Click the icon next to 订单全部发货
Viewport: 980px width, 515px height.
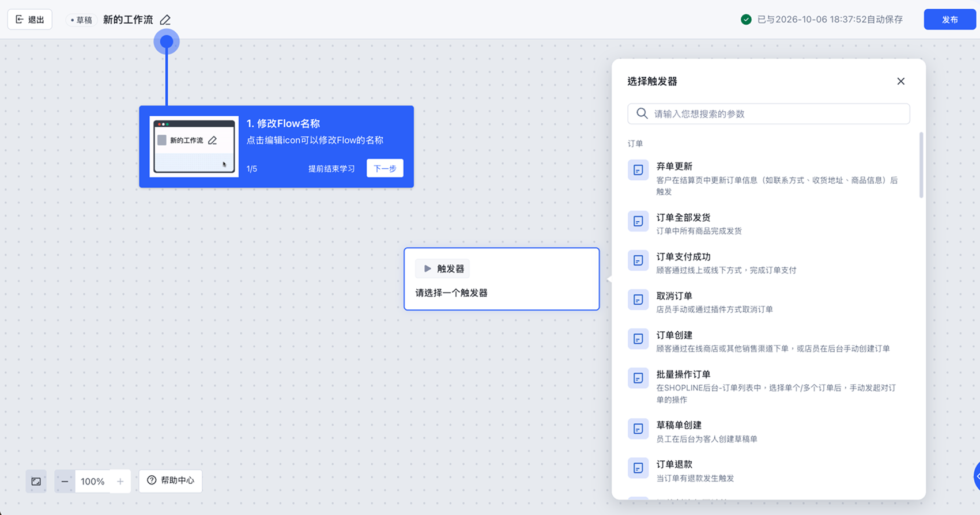(x=638, y=221)
